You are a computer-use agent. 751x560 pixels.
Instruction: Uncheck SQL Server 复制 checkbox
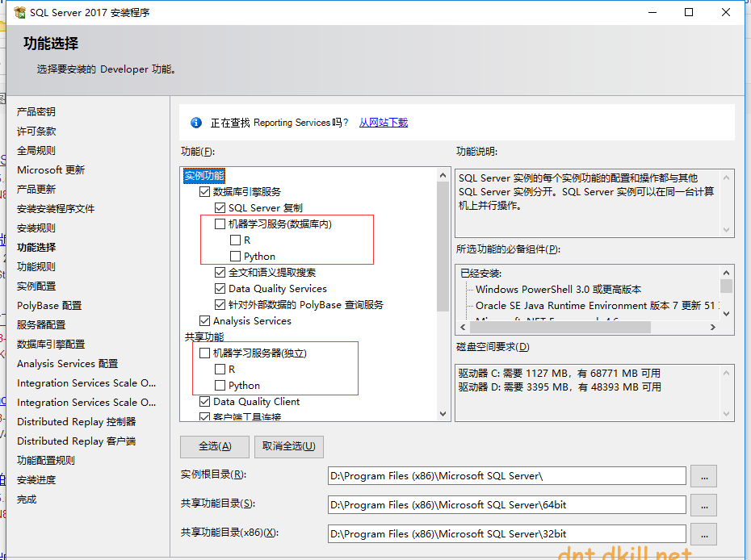[x=220, y=207]
